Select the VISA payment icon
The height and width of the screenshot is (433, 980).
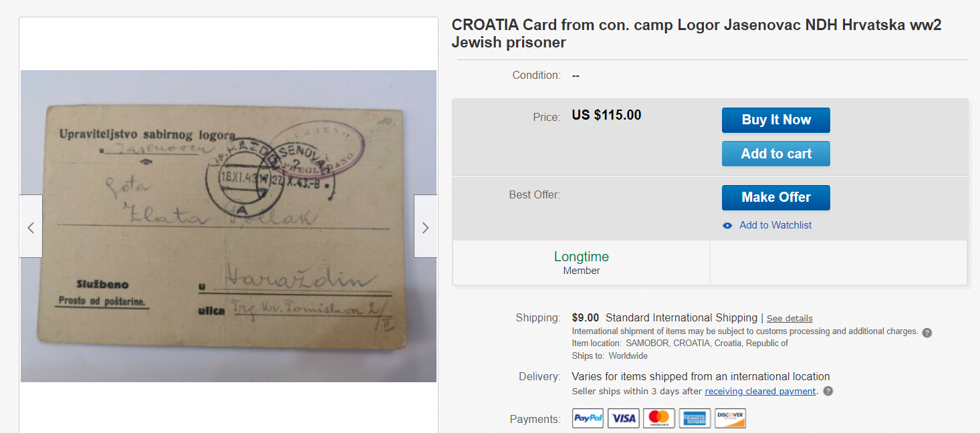624,418
